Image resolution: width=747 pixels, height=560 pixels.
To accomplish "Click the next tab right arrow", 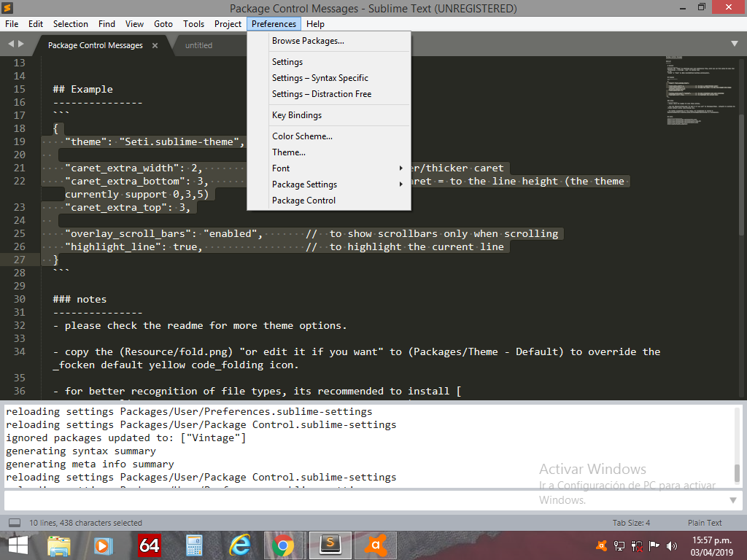I will [x=21, y=44].
